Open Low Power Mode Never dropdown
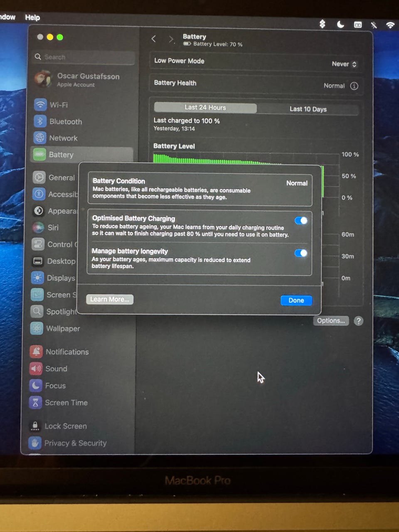Viewport: 399px width, 532px height. (344, 64)
